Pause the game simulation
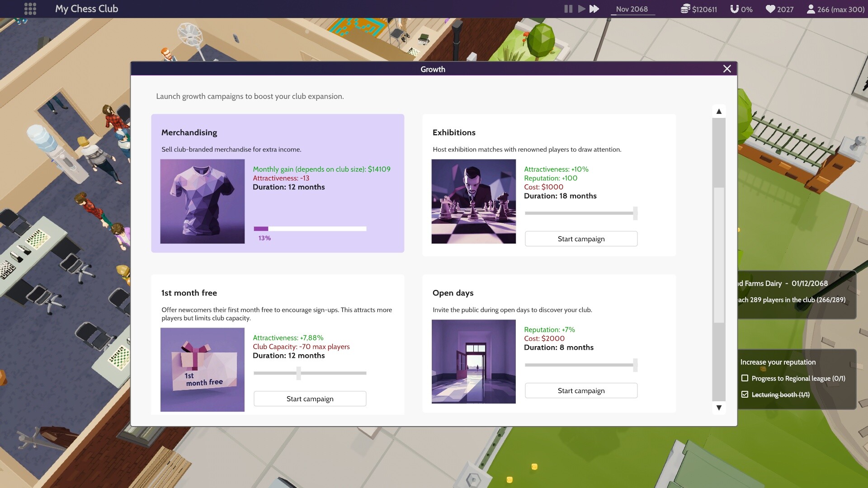Screen dimensions: 868x488 point(568,9)
